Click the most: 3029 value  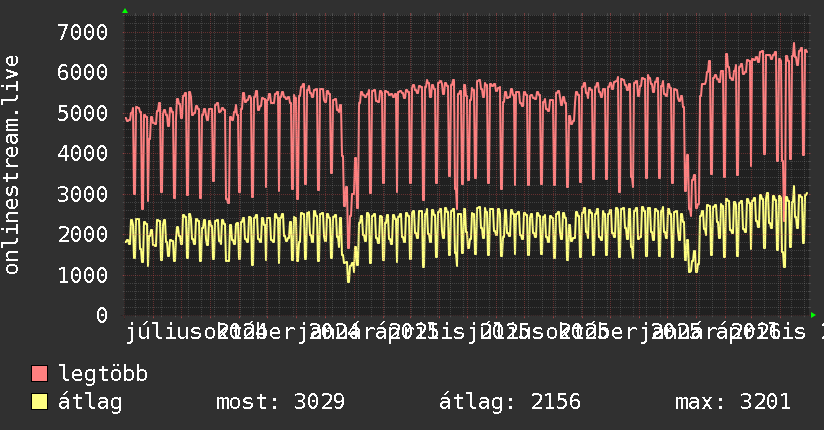(x=281, y=402)
